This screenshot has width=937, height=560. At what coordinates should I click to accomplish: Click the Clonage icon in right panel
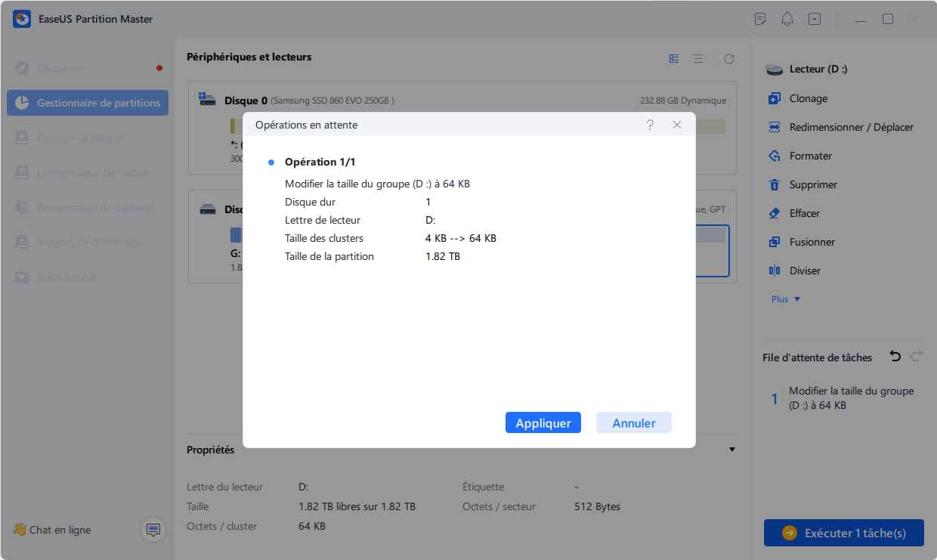click(x=774, y=99)
